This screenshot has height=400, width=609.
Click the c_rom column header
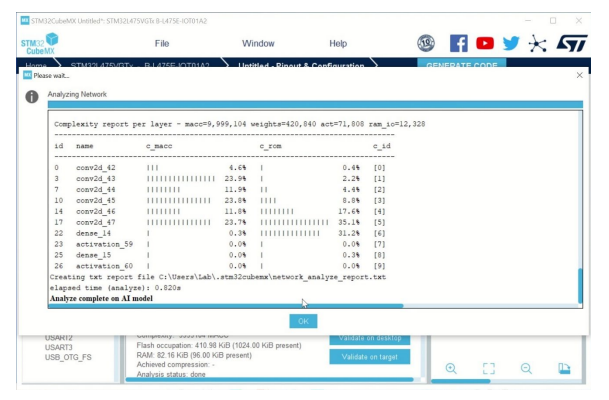(270, 146)
